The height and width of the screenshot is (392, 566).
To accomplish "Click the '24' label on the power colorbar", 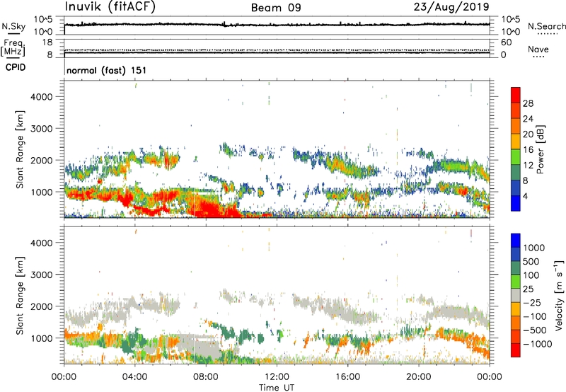I will (x=528, y=119).
